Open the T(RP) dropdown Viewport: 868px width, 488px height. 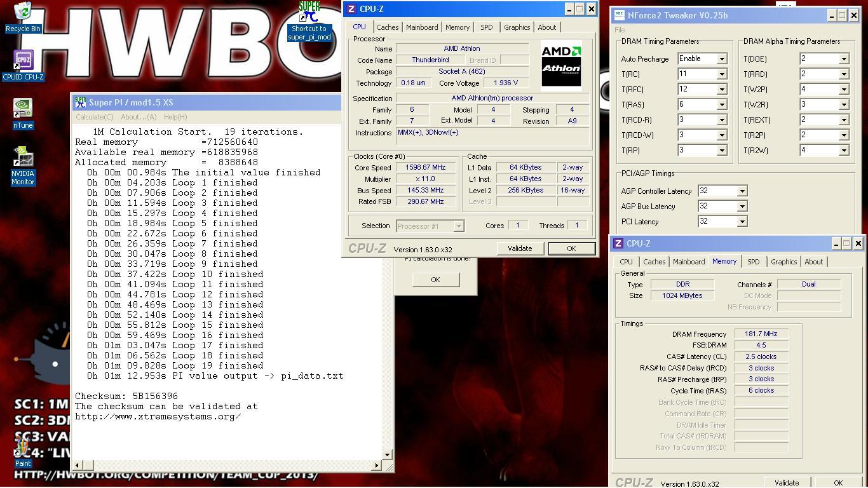coord(722,151)
